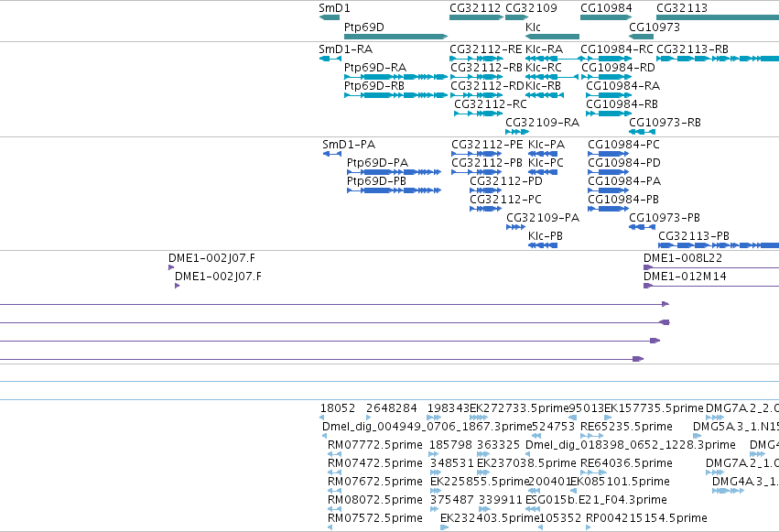Image resolution: width=779 pixels, height=532 pixels.
Task: Click the RM07472.5prime EST label
Action: click(x=375, y=463)
